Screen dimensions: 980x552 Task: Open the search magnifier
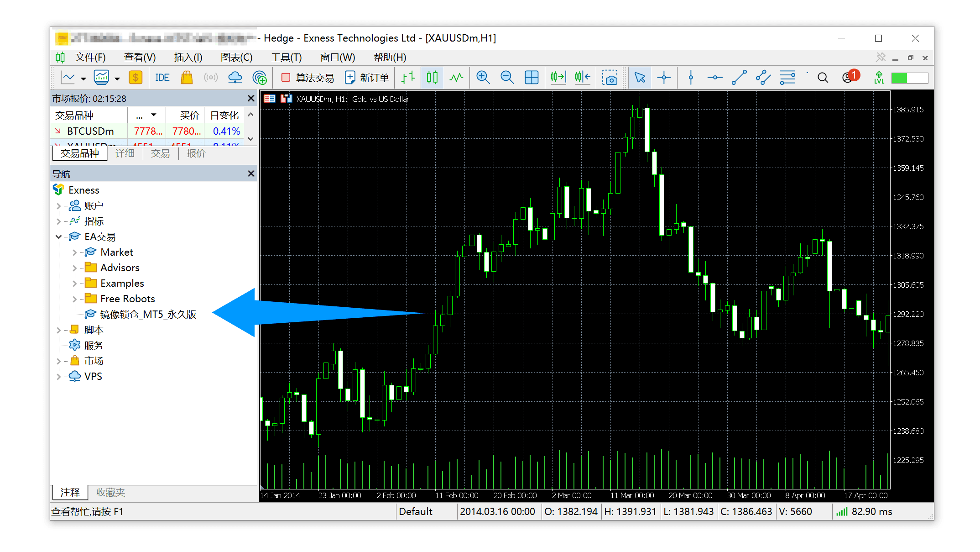[823, 78]
